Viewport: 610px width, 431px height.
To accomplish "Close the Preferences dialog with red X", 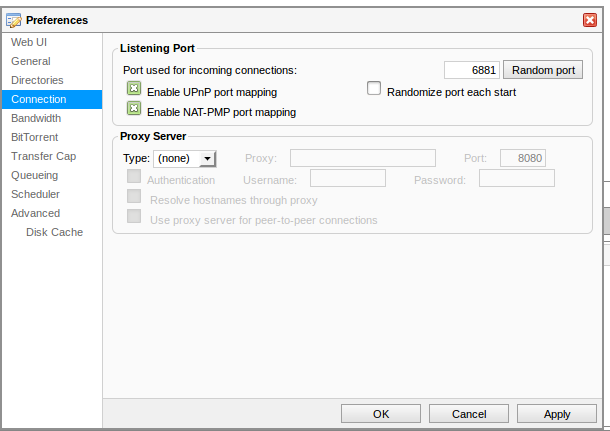I will [590, 20].
